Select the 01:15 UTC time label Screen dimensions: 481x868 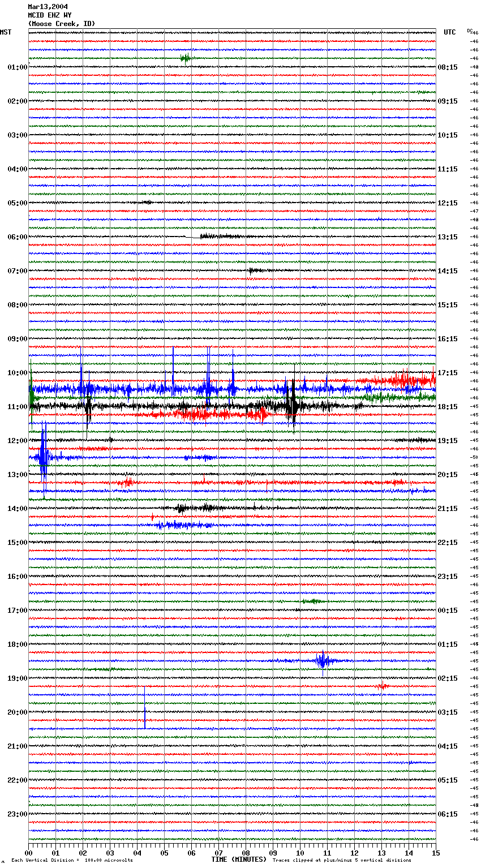[x=448, y=644]
